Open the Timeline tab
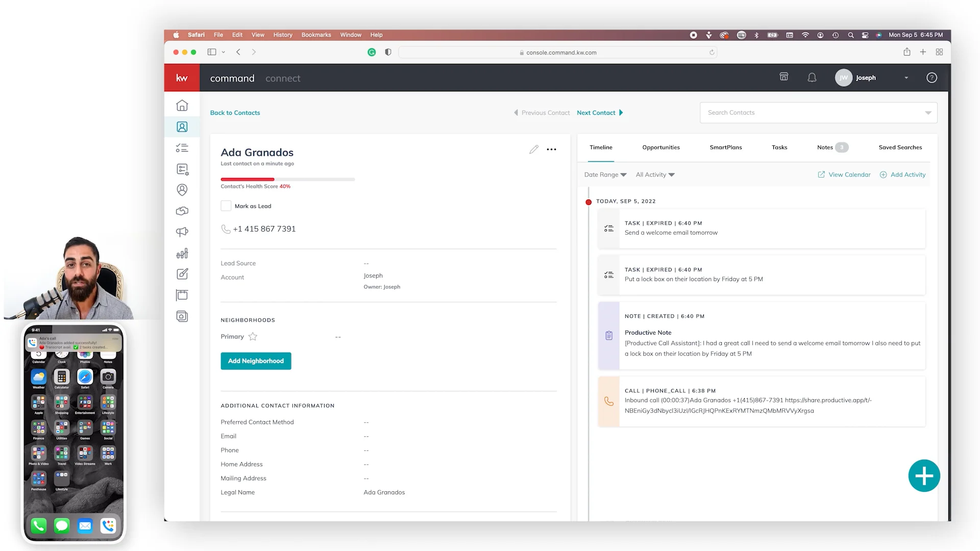980x551 pixels. (x=601, y=147)
